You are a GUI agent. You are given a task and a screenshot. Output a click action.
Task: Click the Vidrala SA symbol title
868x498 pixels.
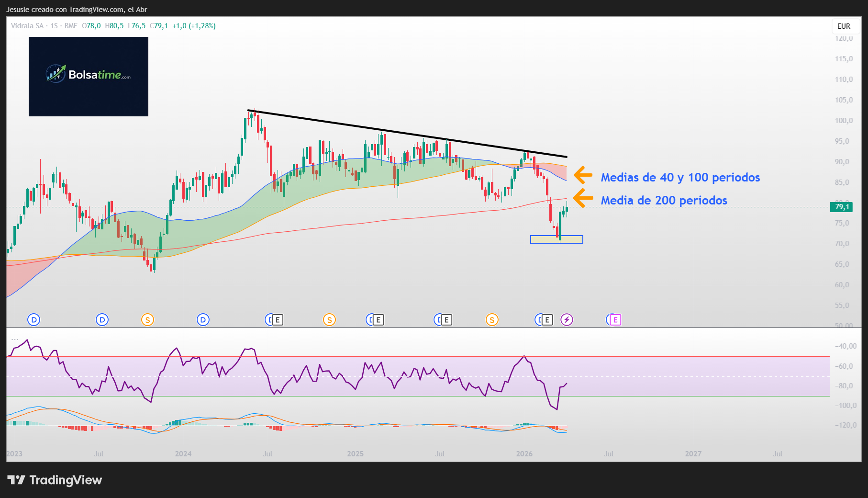27,26
